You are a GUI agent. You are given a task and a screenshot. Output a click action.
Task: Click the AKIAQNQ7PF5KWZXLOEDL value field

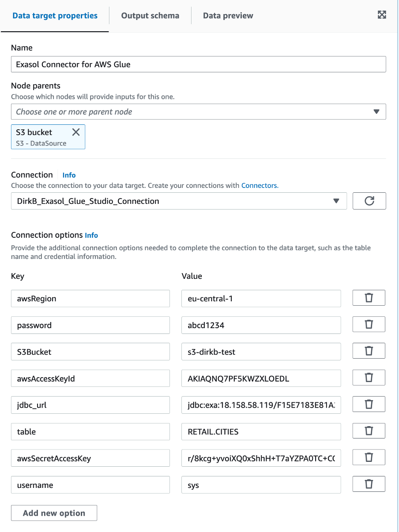261,378
